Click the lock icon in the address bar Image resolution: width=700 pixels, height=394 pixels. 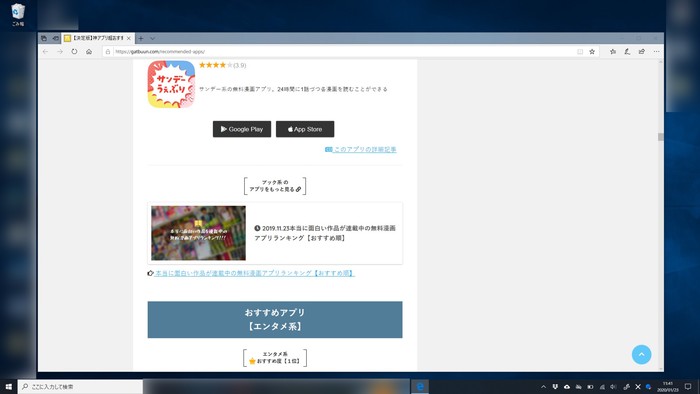point(108,52)
